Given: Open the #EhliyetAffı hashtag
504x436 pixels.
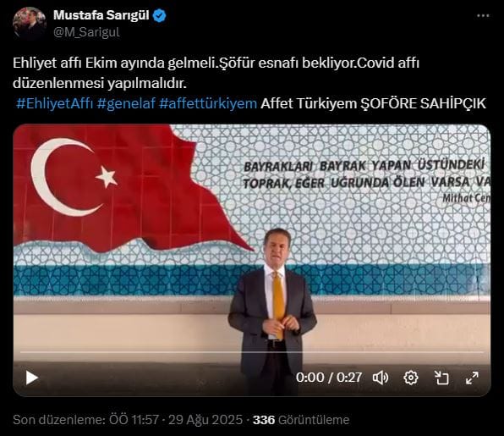Looking at the screenshot, I should pos(55,103).
